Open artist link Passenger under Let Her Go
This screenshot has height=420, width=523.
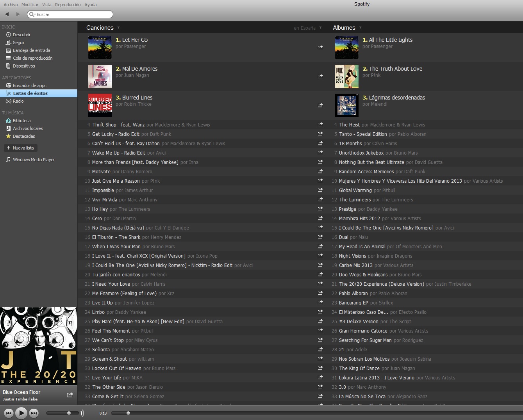coord(134,46)
